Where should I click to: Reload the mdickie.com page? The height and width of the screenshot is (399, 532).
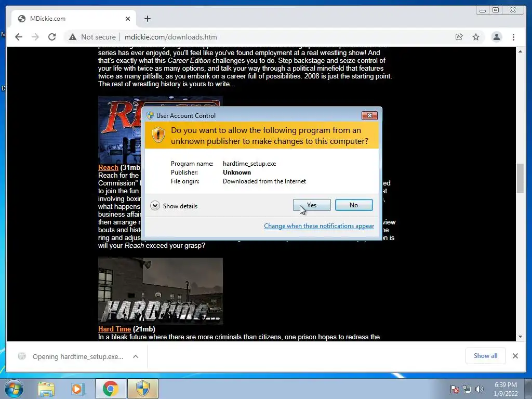(x=52, y=37)
